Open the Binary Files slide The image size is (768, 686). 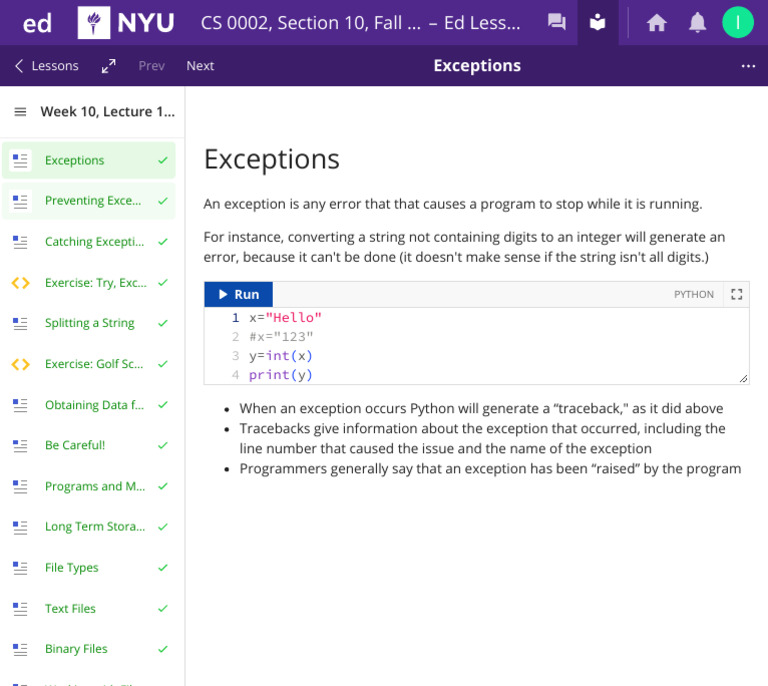coord(89,649)
